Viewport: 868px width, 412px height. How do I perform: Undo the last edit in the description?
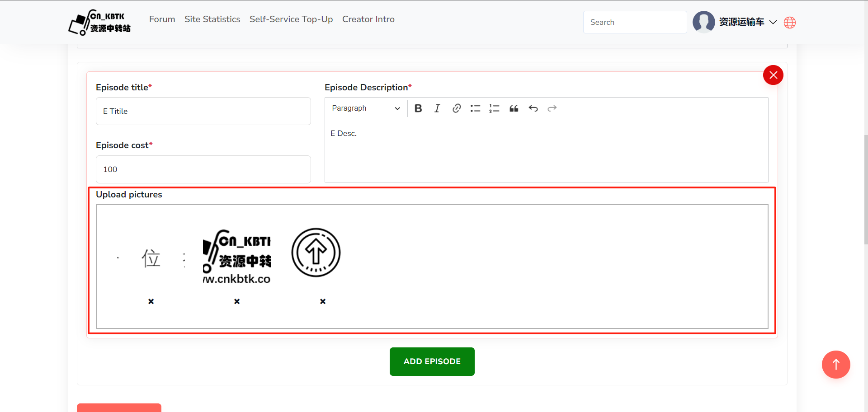click(533, 108)
